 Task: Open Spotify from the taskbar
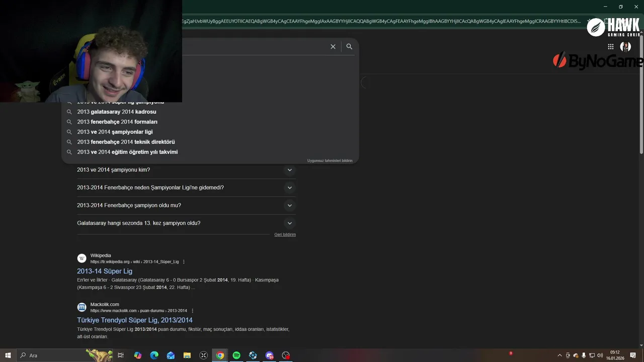tap(236, 355)
